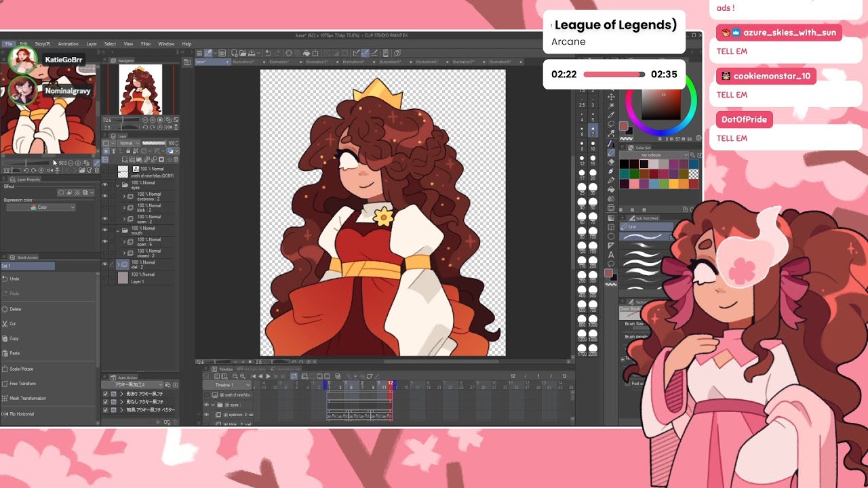Click Scale/Rotate in Quick Access

(x=19, y=369)
